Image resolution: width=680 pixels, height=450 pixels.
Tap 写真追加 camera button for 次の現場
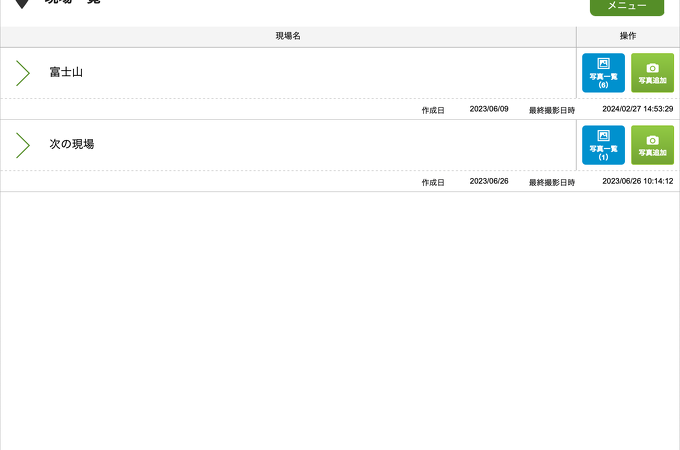pos(652,145)
